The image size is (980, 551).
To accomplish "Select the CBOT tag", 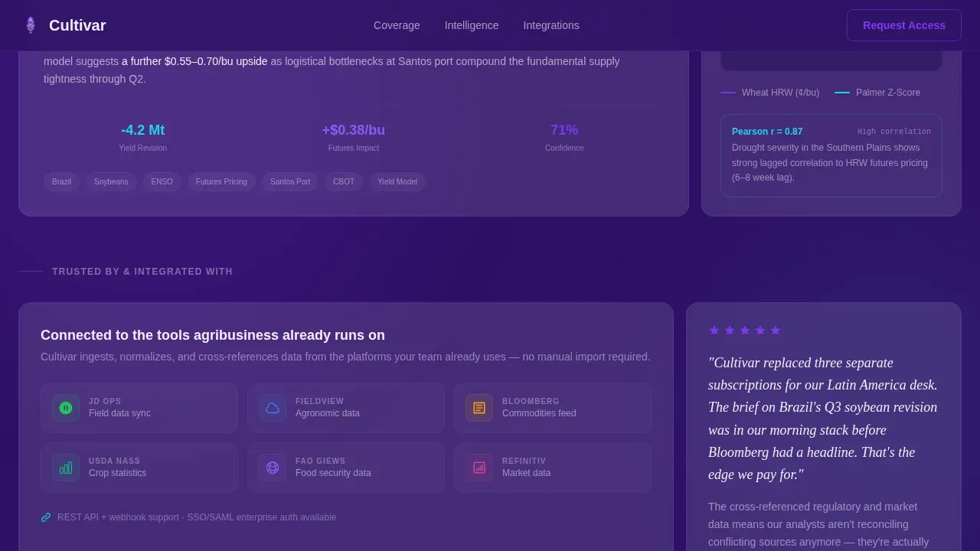I will (x=344, y=181).
